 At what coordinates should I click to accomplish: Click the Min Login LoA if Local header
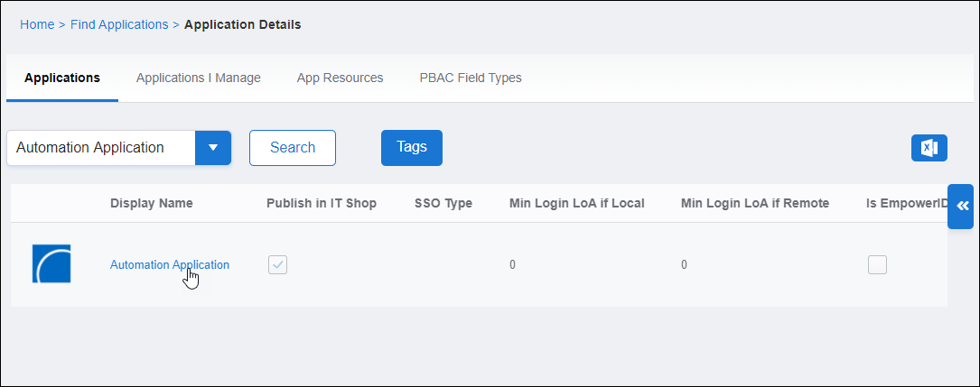[x=576, y=203]
